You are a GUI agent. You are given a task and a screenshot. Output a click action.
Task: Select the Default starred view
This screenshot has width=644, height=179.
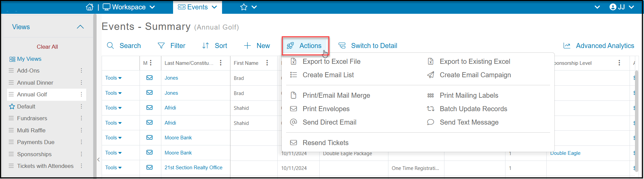pyautogui.click(x=26, y=106)
